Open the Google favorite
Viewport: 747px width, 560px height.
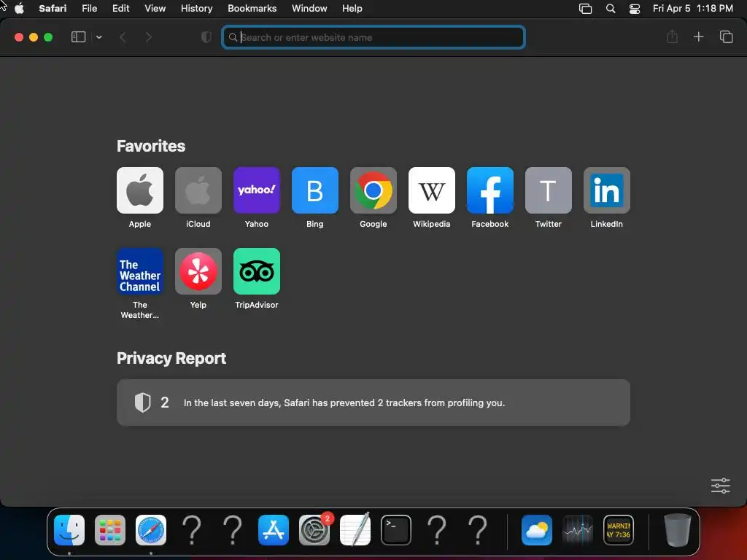click(x=373, y=190)
